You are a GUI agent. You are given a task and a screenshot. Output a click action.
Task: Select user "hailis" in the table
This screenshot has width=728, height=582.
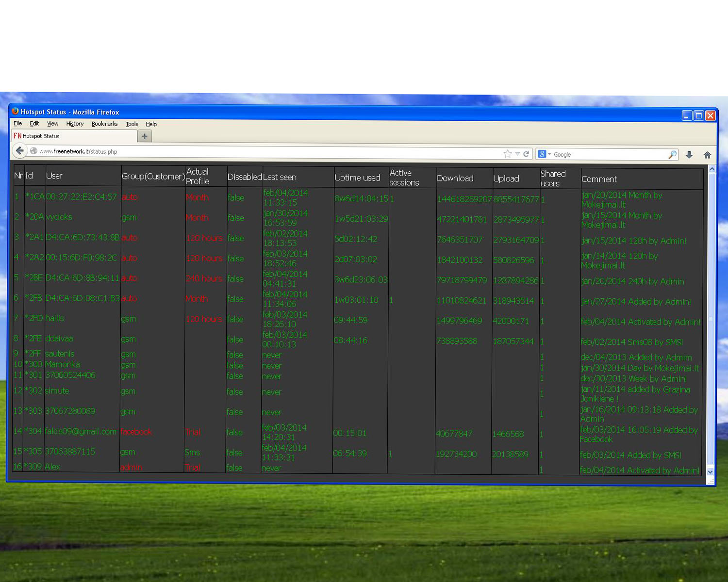point(54,319)
